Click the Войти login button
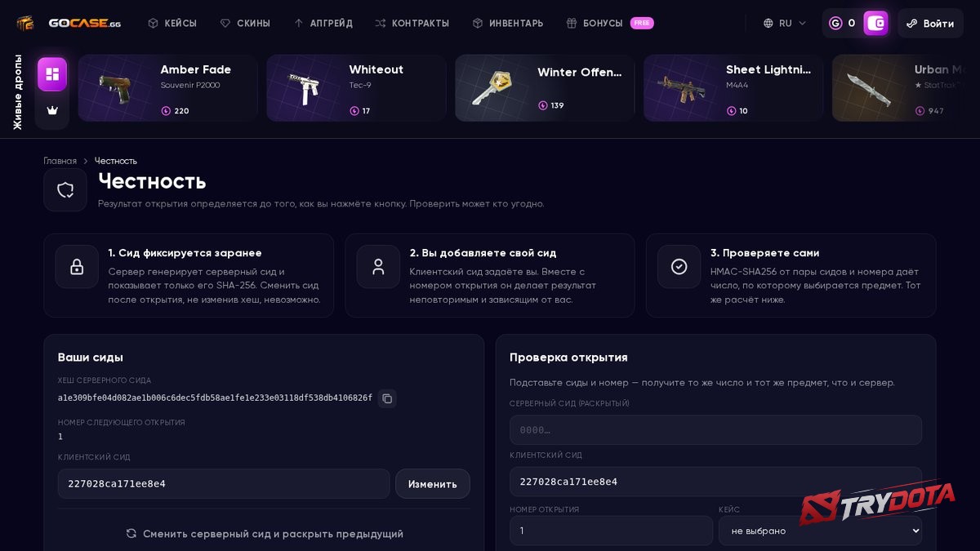980x551 pixels. click(930, 23)
